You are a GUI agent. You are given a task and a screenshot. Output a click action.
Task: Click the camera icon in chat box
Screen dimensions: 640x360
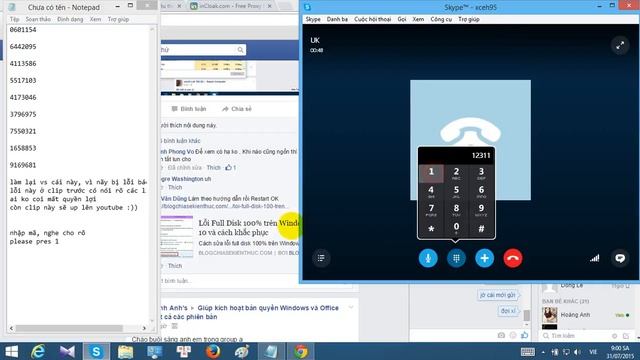(501, 335)
